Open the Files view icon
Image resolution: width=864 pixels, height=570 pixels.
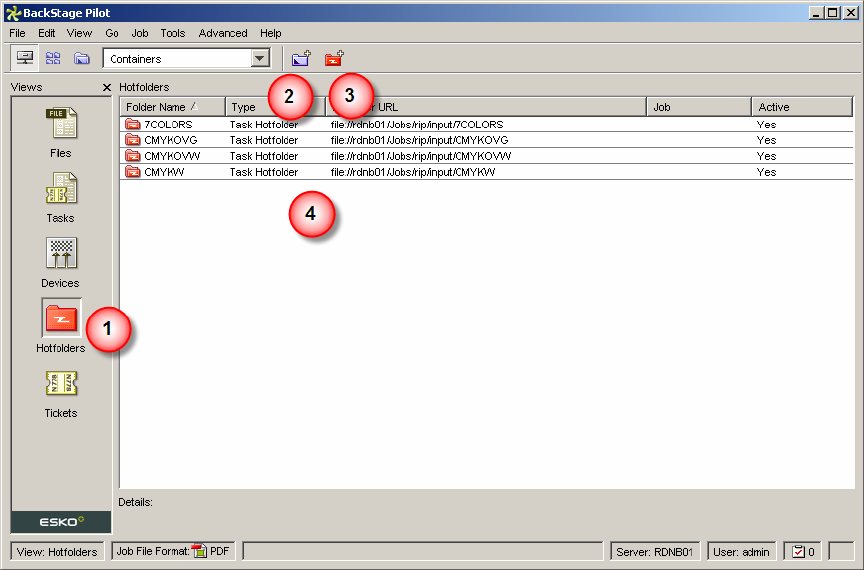point(61,122)
